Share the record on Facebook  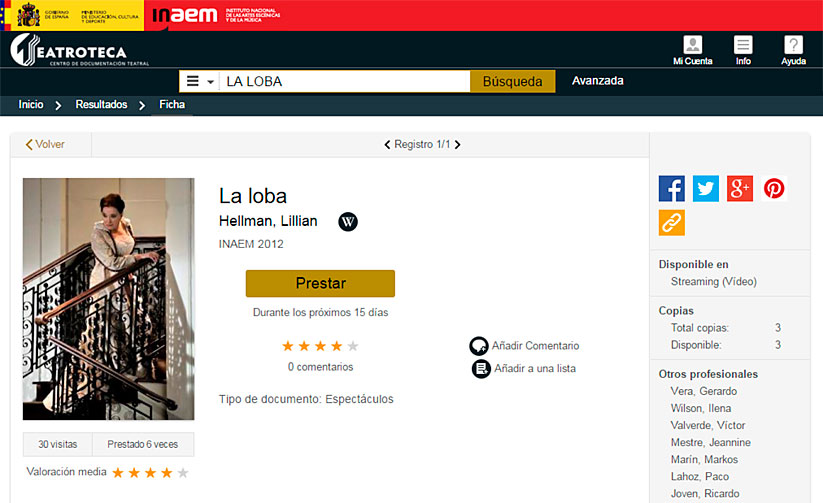[671, 188]
